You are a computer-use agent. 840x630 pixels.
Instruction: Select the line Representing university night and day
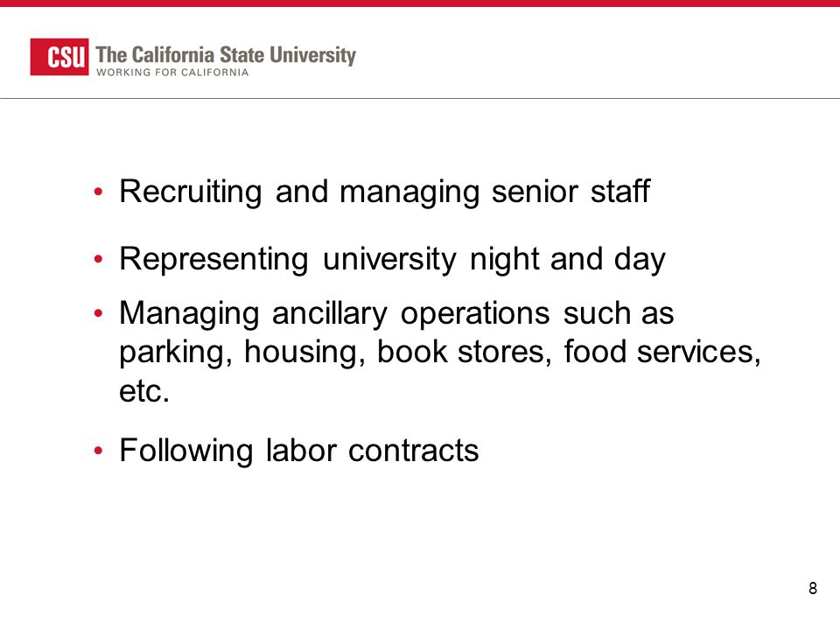(392, 260)
